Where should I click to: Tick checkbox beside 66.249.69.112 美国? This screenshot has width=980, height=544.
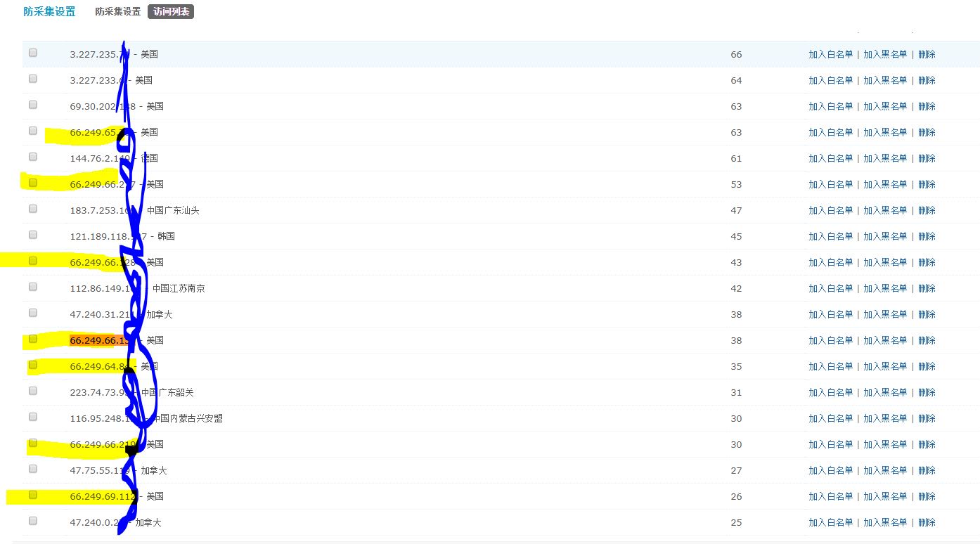tap(33, 495)
